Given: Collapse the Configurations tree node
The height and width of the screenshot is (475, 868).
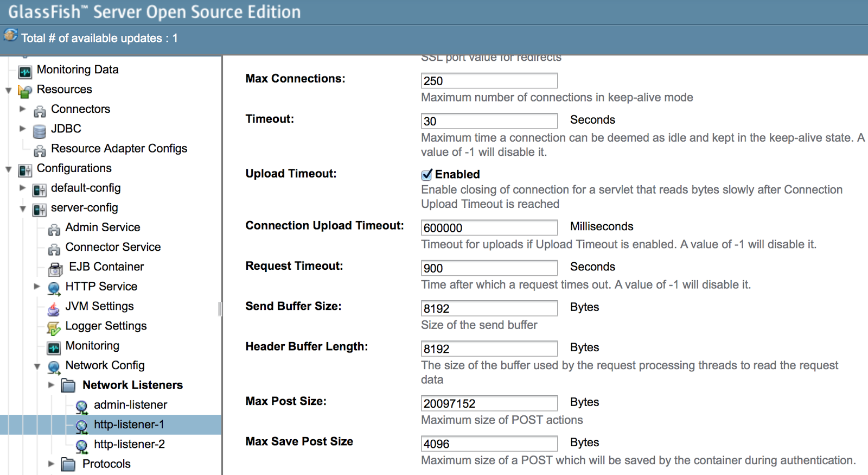Looking at the screenshot, I should tap(8, 169).
